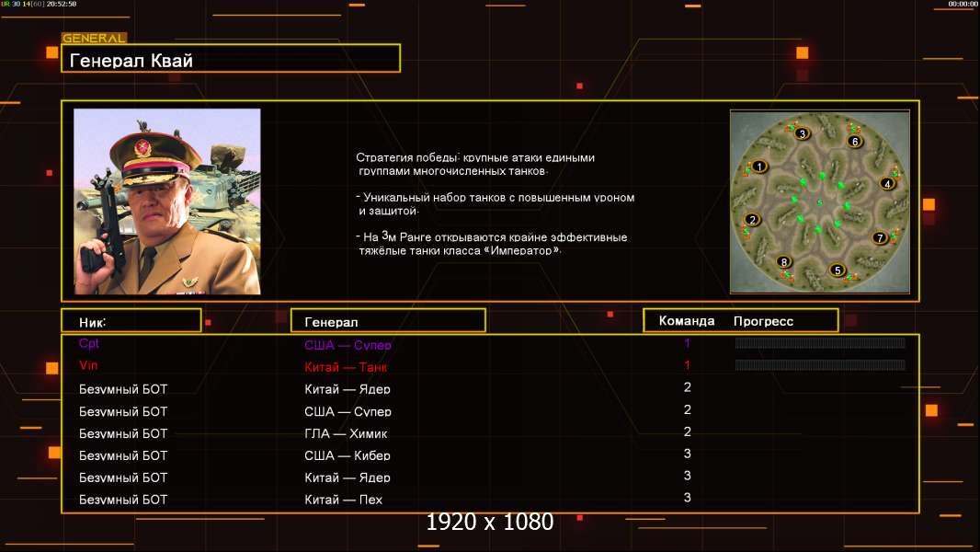The image size is (980, 552).
Task: Click red 'Китай — Танк' general entry
Action: click(x=346, y=367)
